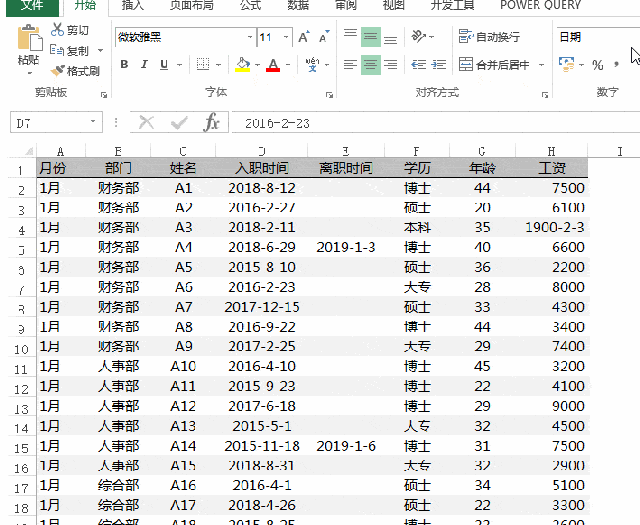Click the Copy (复制) button

(69, 51)
